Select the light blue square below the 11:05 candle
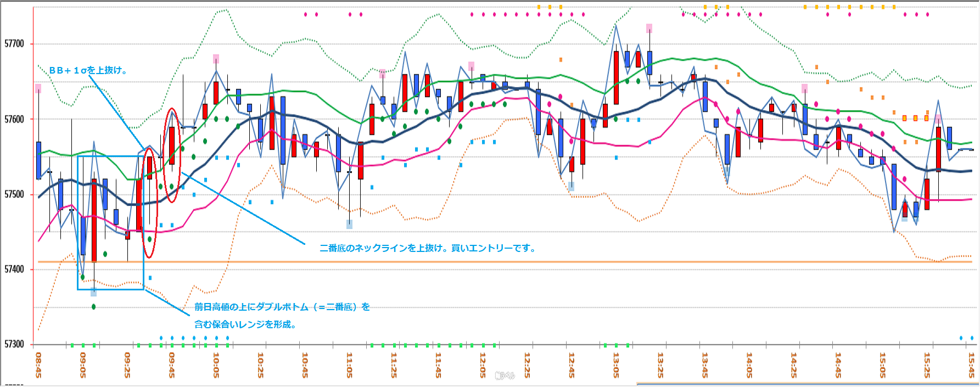Viewport: 980px width, 387px height. tap(349, 224)
